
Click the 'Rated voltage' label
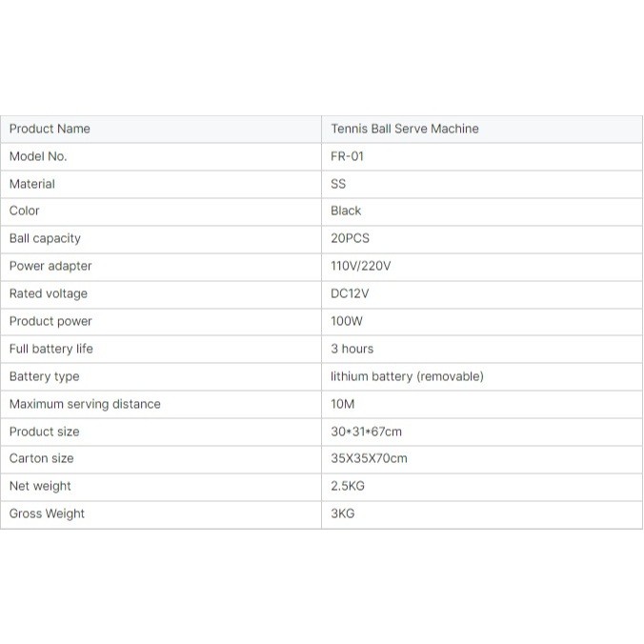point(49,293)
